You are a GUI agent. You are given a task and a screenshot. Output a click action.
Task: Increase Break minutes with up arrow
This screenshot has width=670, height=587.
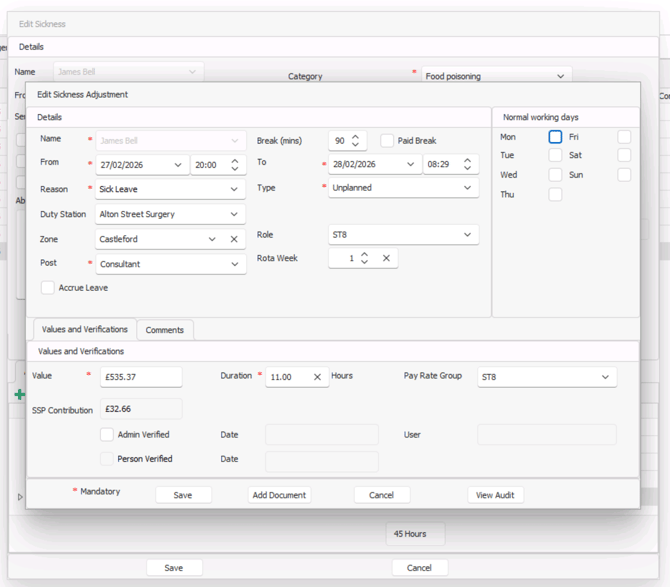coord(356,137)
